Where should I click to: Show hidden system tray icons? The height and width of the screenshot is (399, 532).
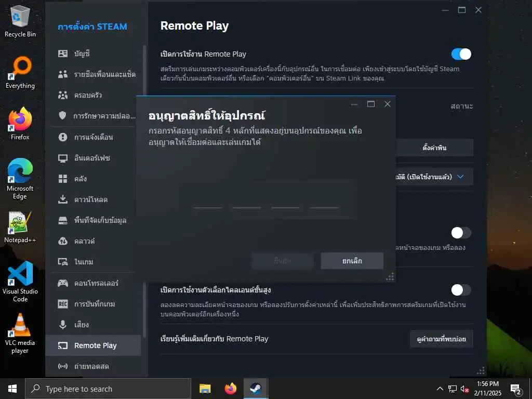pos(440,389)
